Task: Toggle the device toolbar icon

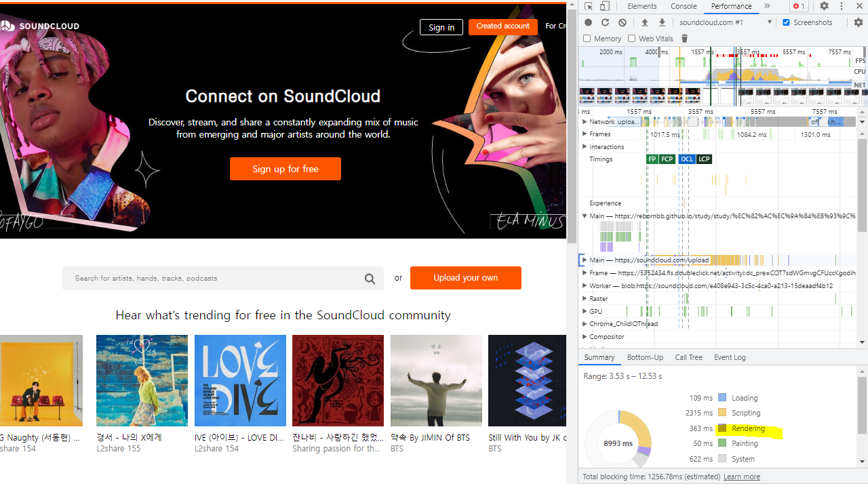Action: [604, 6]
